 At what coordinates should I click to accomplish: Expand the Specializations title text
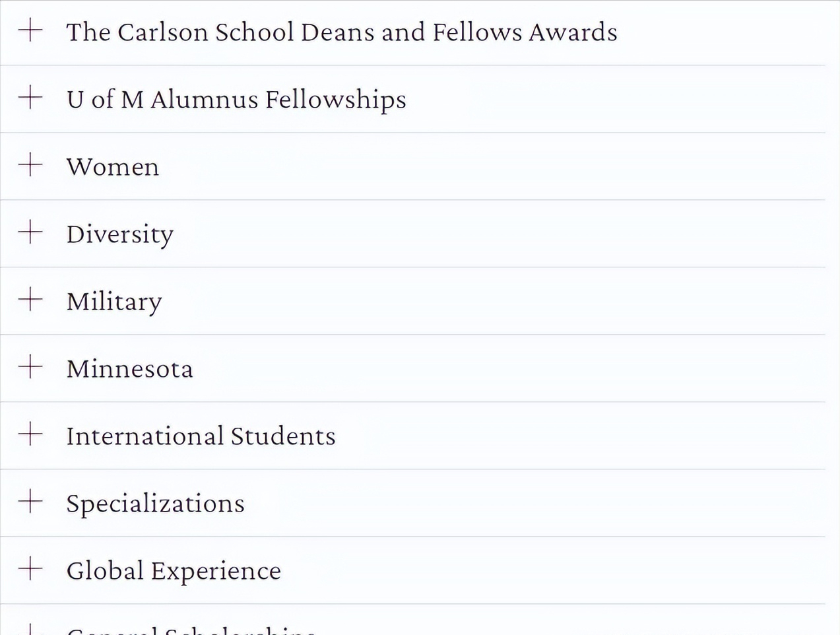pyautogui.click(x=155, y=504)
